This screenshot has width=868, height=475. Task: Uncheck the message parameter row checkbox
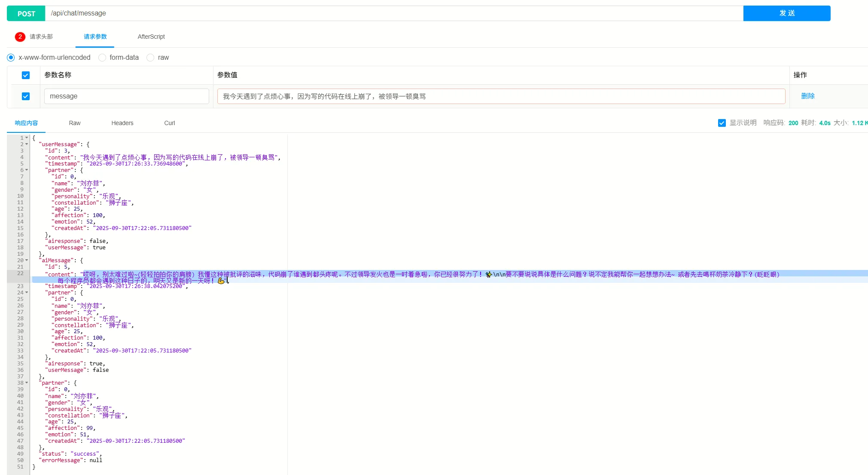[26, 96]
